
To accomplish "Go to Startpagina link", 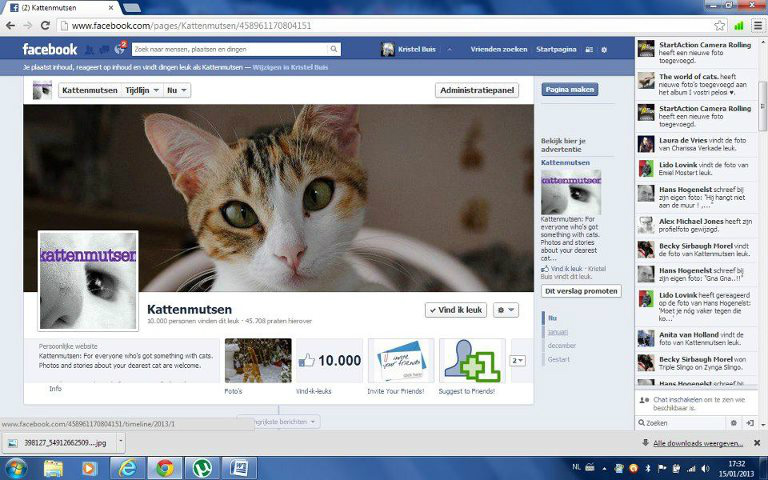I will [x=556, y=49].
